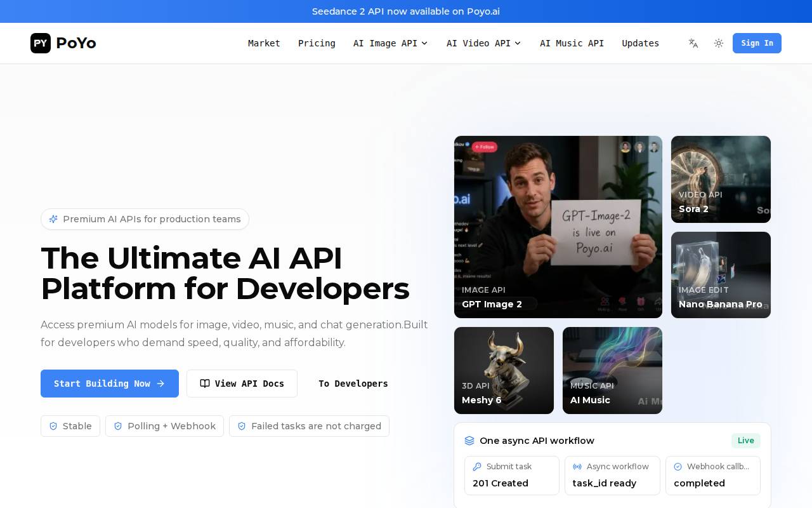Expand the AI Image API dropdown chevron
Image resolution: width=812 pixels, height=508 pixels.
424,43
